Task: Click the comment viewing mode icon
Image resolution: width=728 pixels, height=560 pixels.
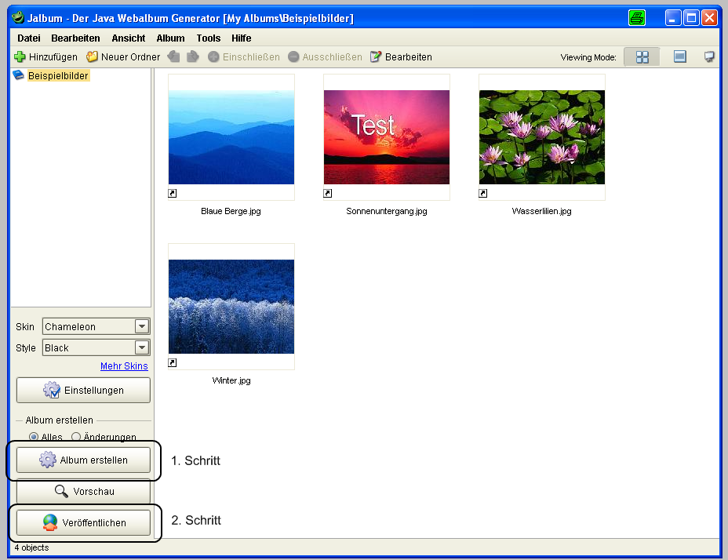Action: 709,56
